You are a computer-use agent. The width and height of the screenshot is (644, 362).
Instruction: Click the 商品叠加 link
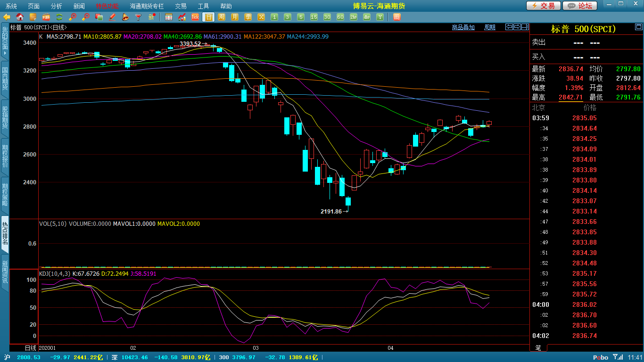[x=463, y=27]
